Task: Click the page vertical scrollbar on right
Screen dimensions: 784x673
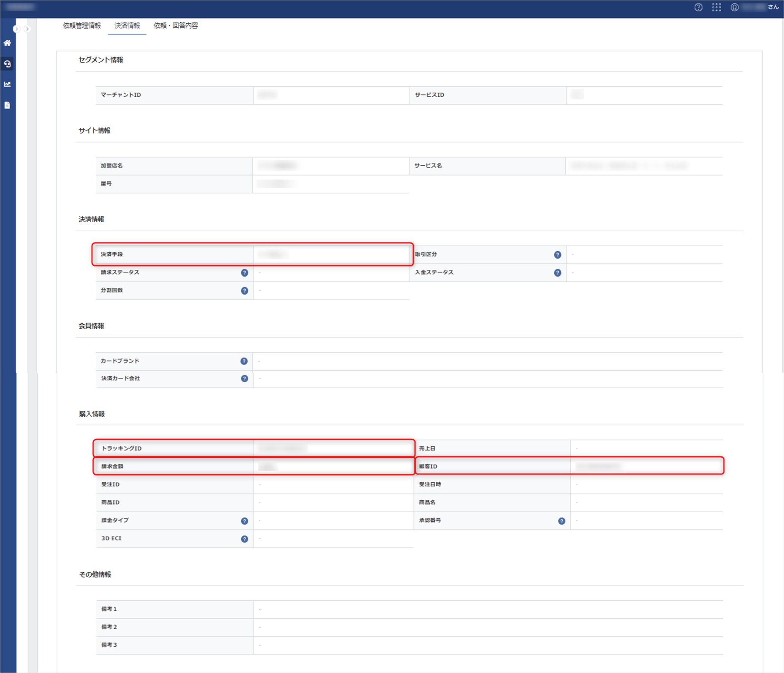Action: (782, 190)
